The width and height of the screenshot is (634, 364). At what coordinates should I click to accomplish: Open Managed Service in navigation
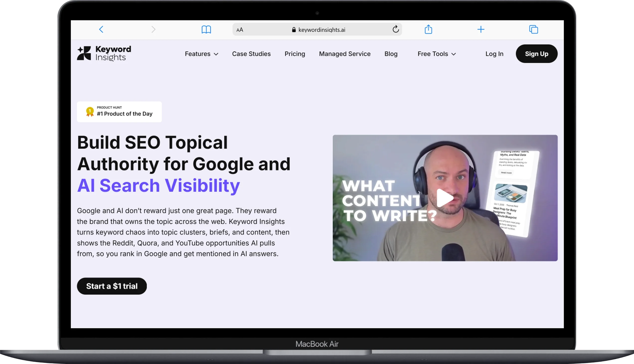click(344, 54)
